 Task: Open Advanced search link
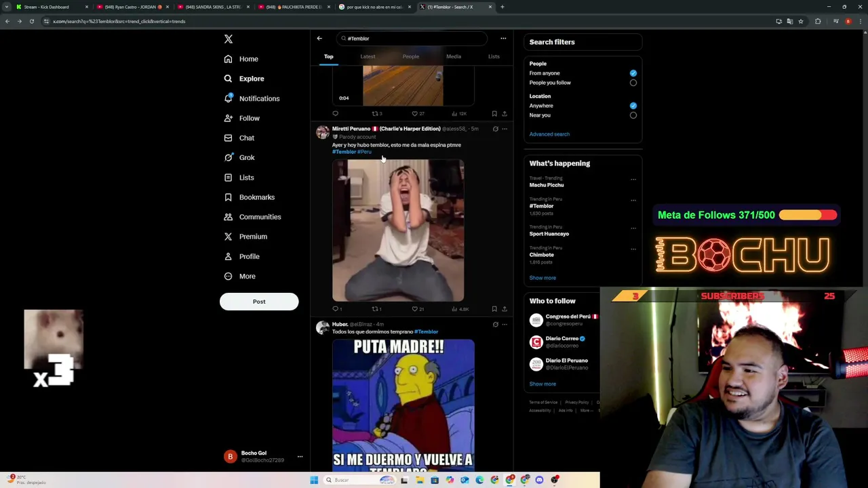[x=549, y=134]
